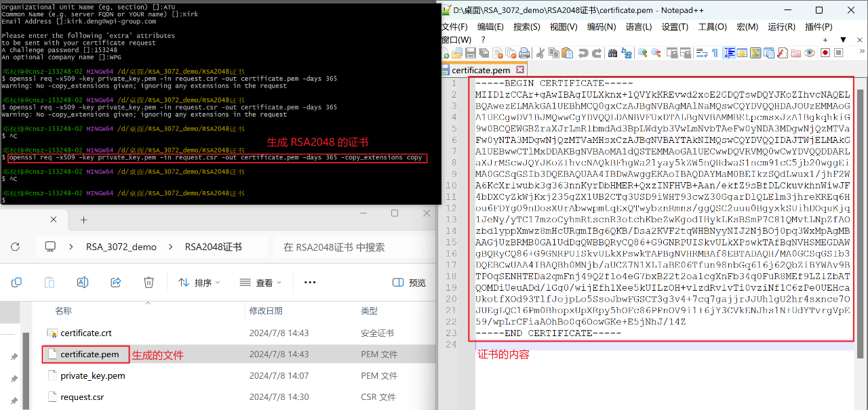
Task: Open Find dialog via binoculars toolbar icon
Action: [613, 52]
